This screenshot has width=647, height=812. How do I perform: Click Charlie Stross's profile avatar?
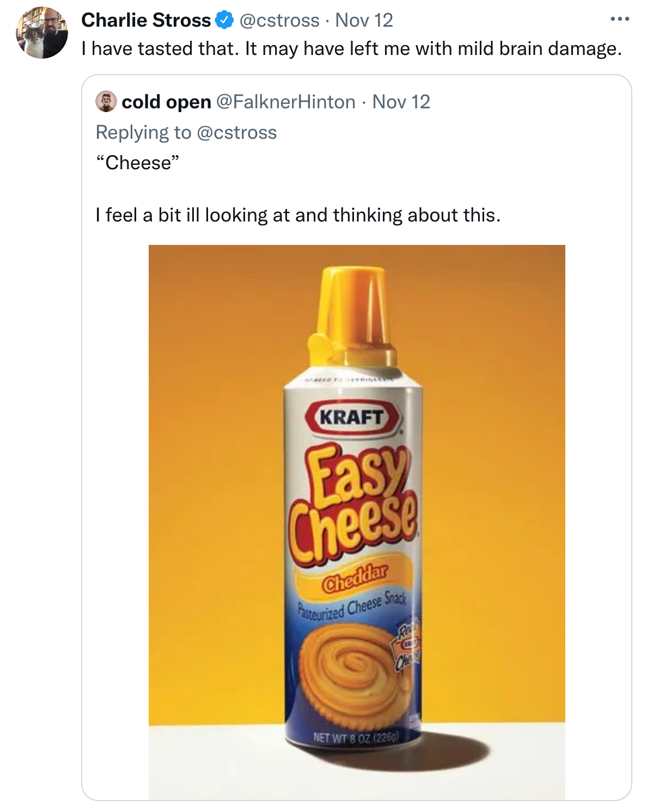42,33
